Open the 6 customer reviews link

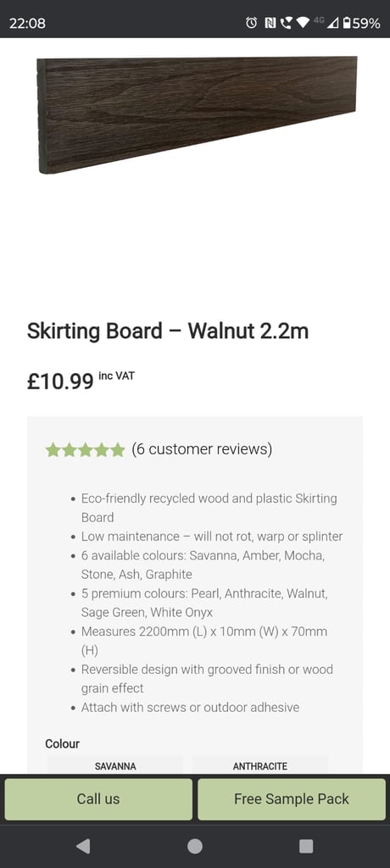(x=202, y=449)
